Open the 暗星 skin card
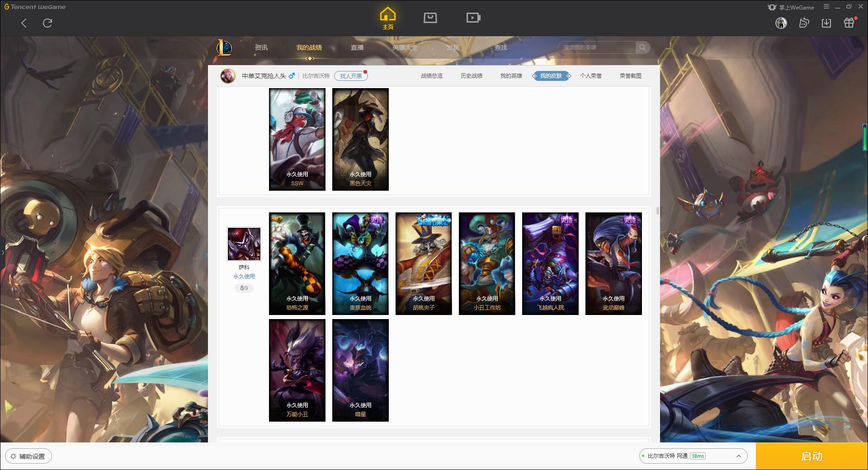 pyautogui.click(x=360, y=370)
